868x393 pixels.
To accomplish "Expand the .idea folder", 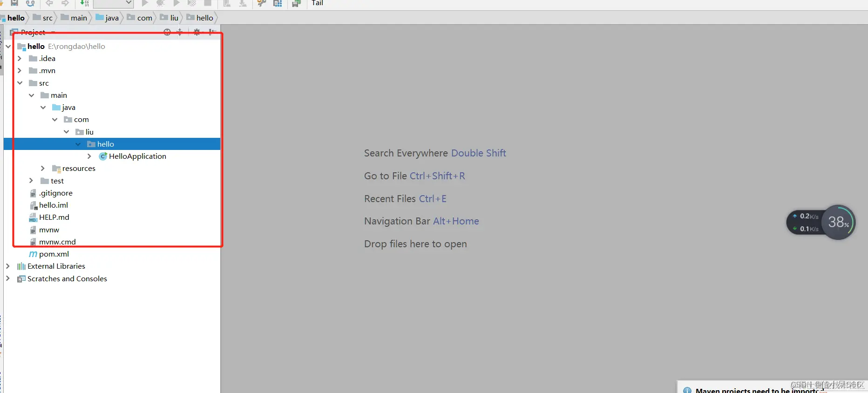I will click(x=20, y=58).
